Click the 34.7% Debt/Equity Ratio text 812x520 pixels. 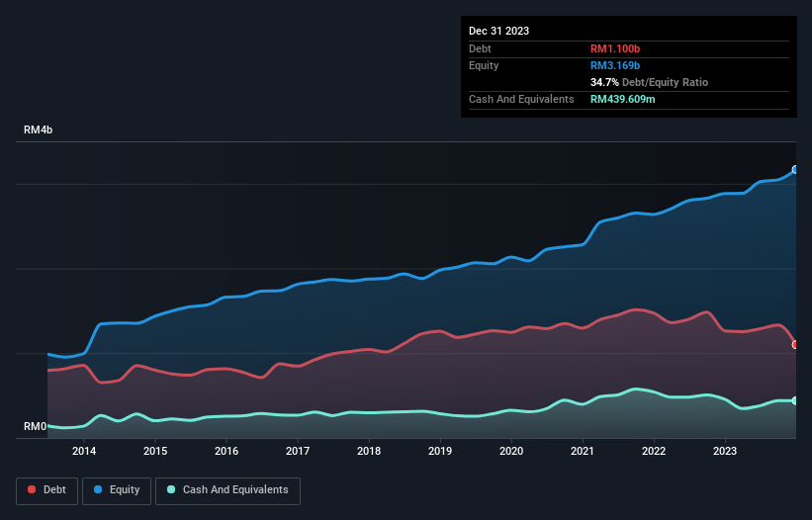coord(649,82)
